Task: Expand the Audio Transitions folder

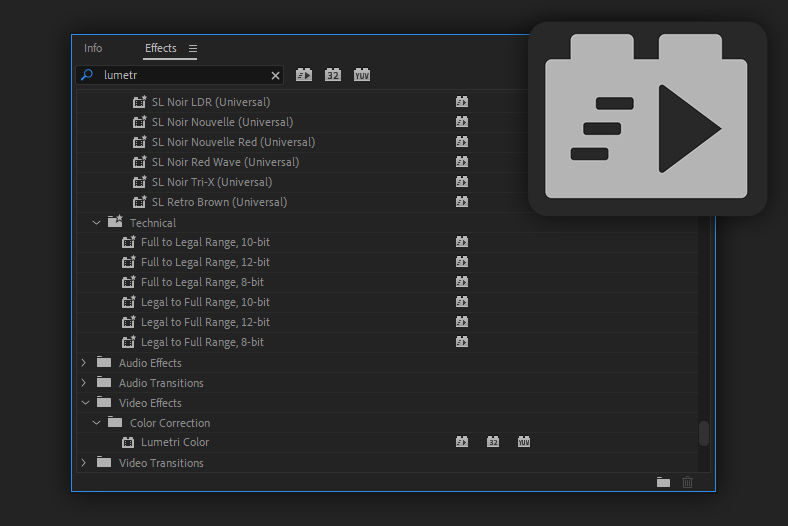Action: pos(84,383)
